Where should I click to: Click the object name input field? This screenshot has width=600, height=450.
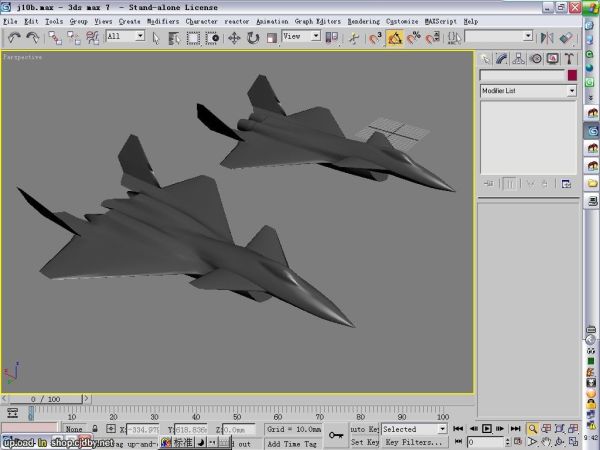(521, 75)
